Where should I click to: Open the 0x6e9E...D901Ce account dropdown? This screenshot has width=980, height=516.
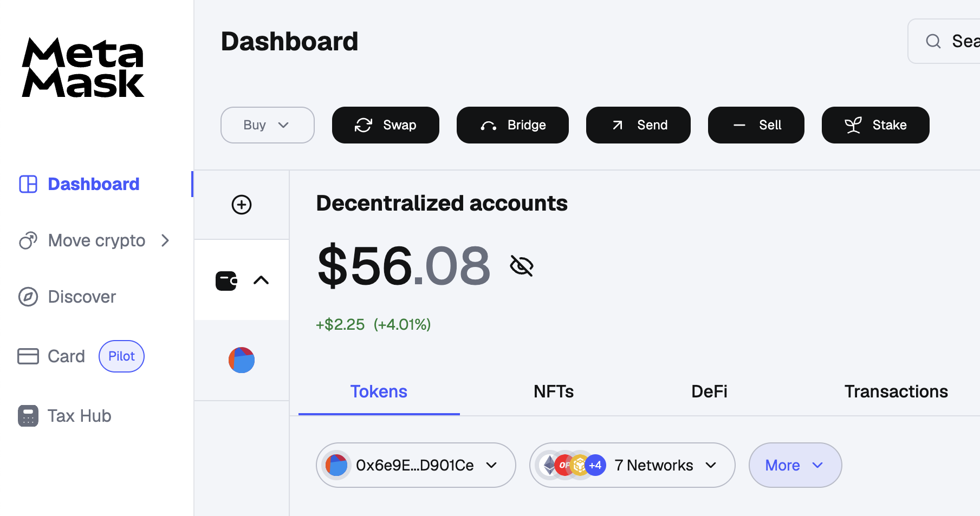click(416, 465)
